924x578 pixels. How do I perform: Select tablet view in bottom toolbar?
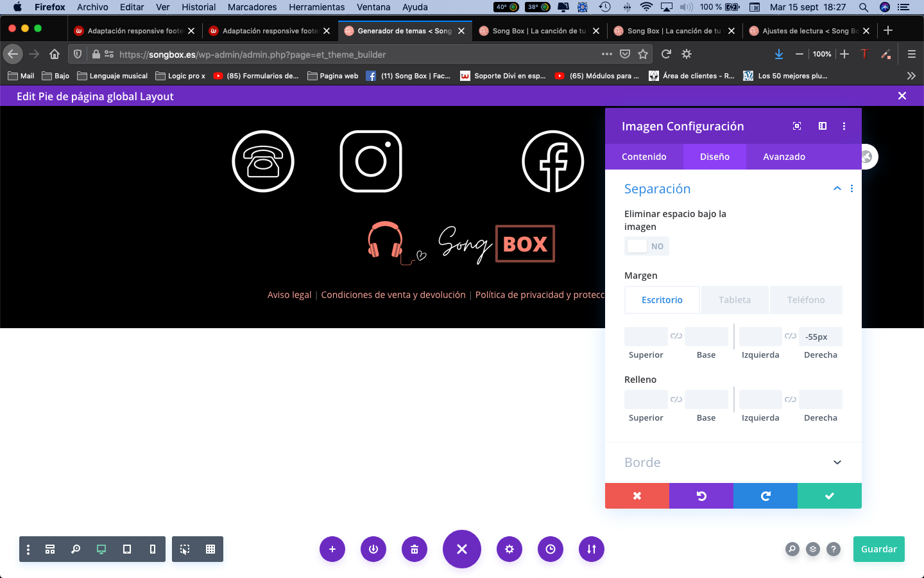click(x=127, y=549)
